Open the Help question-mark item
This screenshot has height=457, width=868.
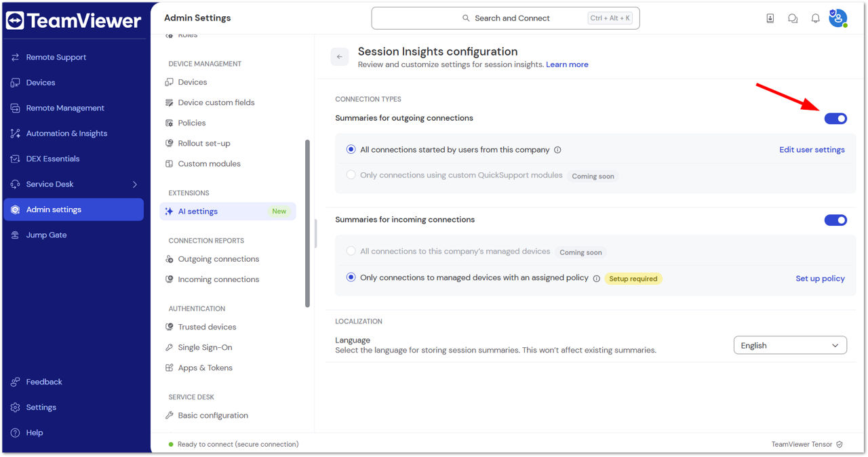[x=15, y=433]
